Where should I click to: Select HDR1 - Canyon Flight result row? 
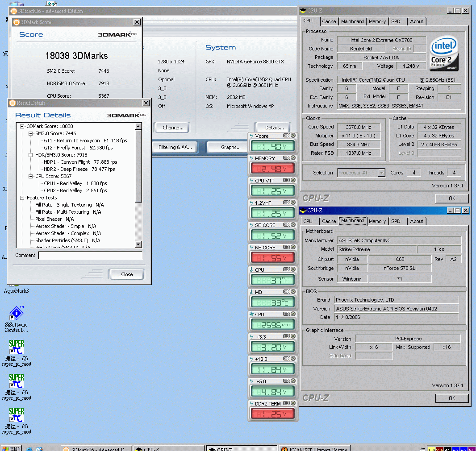pos(80,162)
